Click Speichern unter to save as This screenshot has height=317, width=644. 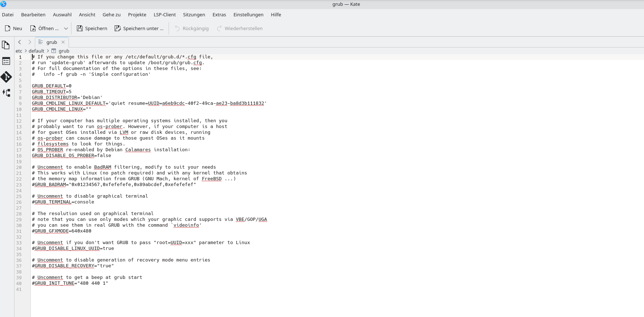(139, 28)
